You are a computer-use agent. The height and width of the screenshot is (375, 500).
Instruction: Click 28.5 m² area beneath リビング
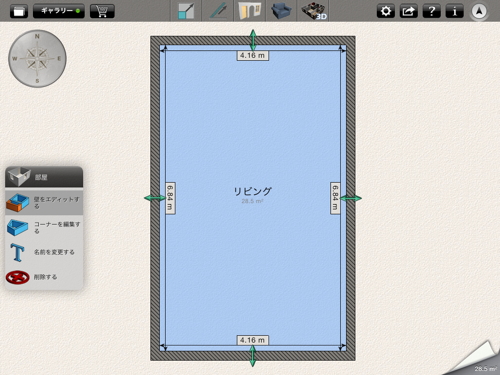click(252, 201)
